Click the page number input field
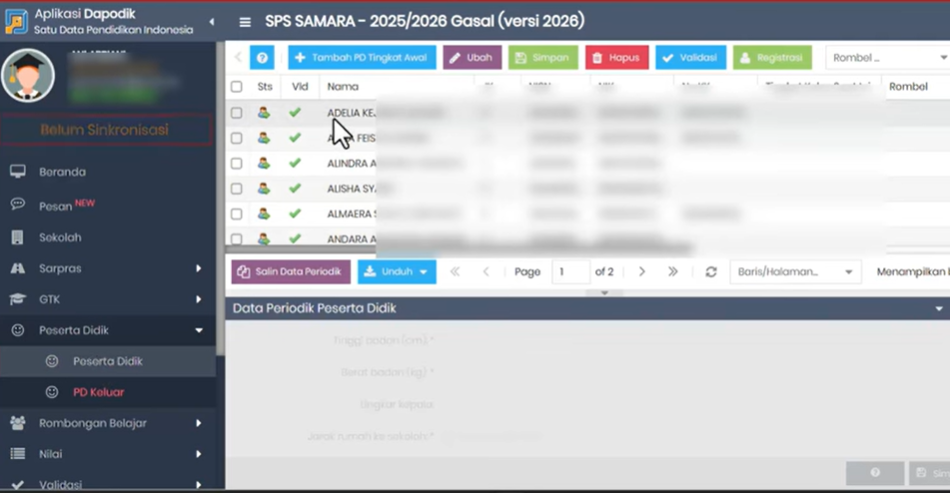The image size is (950, 493). [570, 272]
